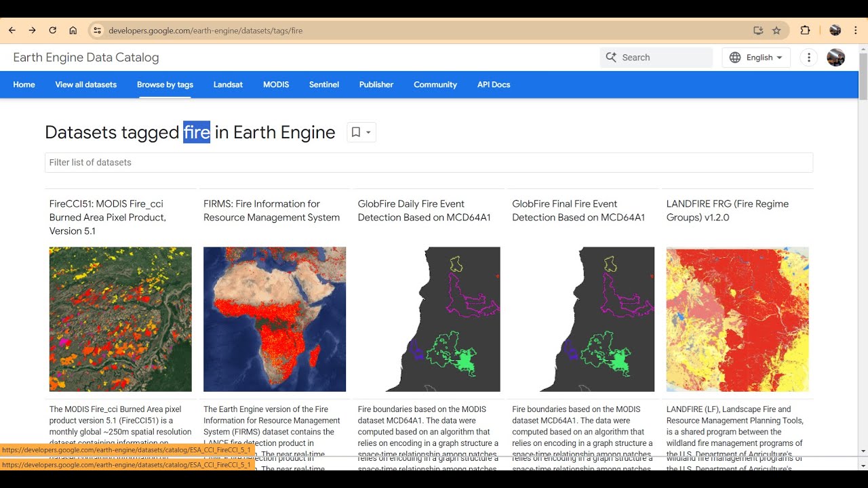The width and height of the screenshot is (868, 488).
Task: Open the Sentinel tab
Action: tap(324, 85)
